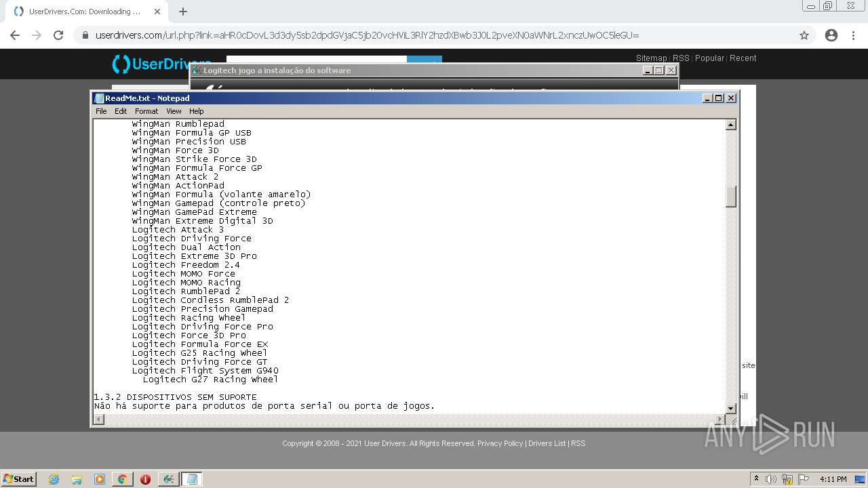868x488 pixels.
Task: Click the address bar URL
Action: 367,35
